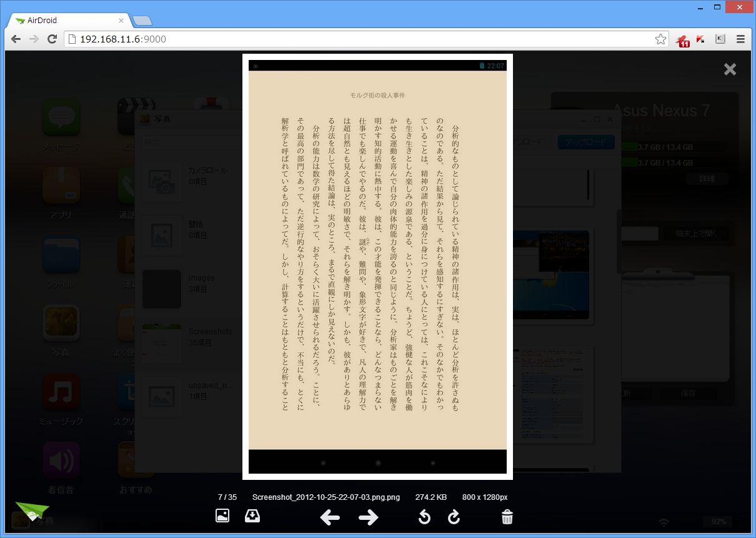Open the Files folder icon

click(61, 254)
